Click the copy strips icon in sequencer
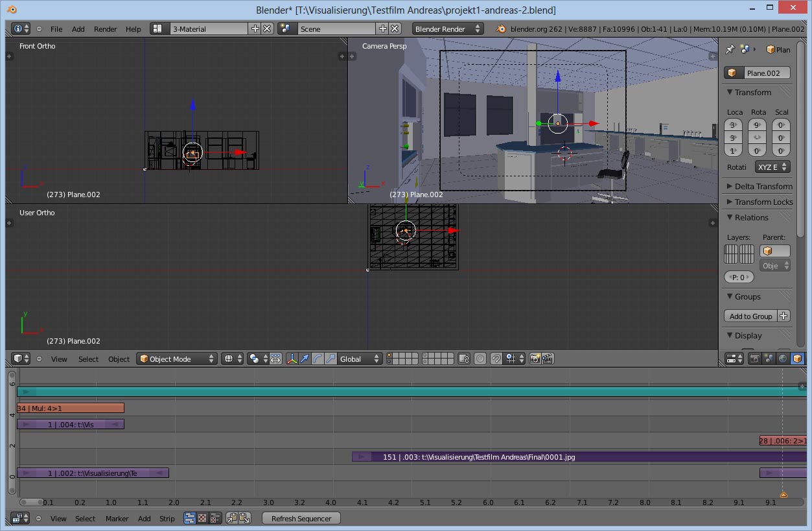This screenshot has width=812, height=531. (231, 518)
